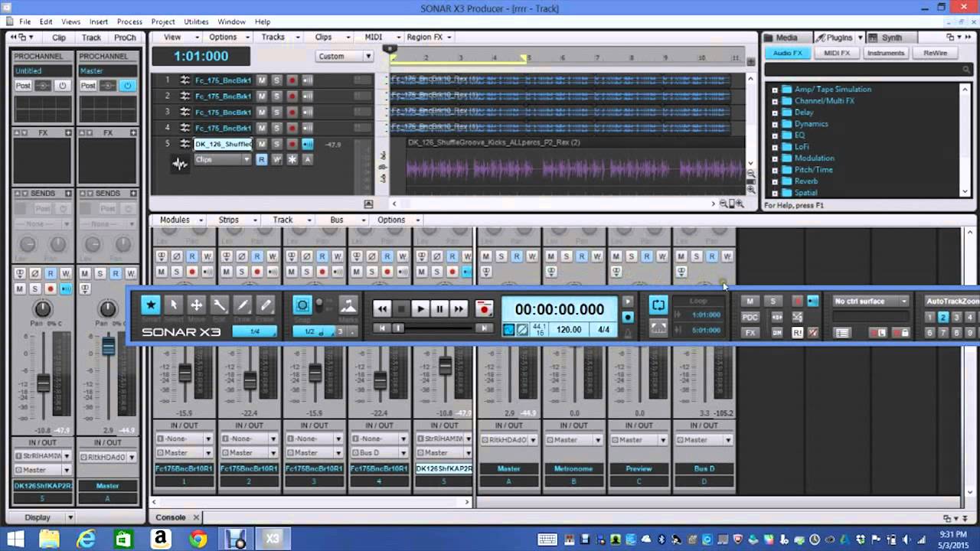
Task: Open the Marks module icon
Action: [x=348, y=306]
